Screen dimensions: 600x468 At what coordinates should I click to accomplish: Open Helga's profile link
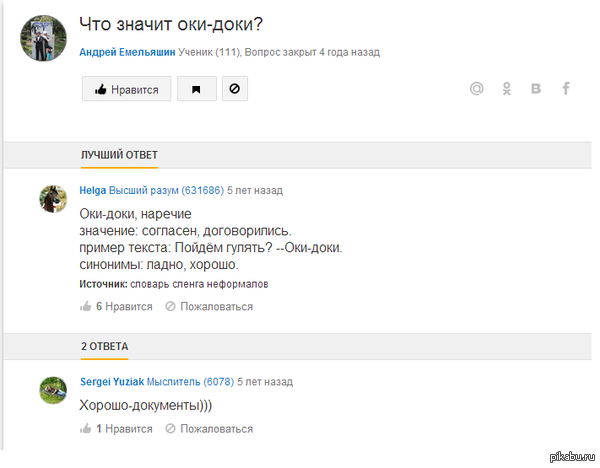[x=93, y=190]
